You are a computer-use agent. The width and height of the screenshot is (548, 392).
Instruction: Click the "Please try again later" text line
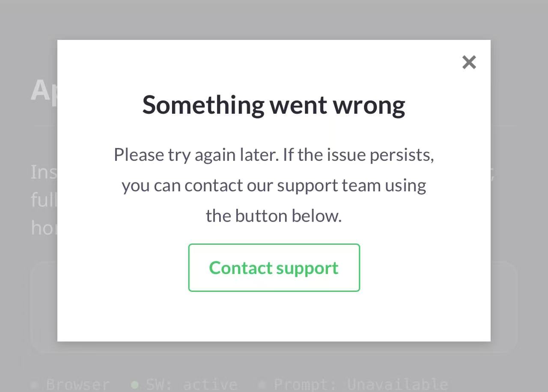pos(274,154)
